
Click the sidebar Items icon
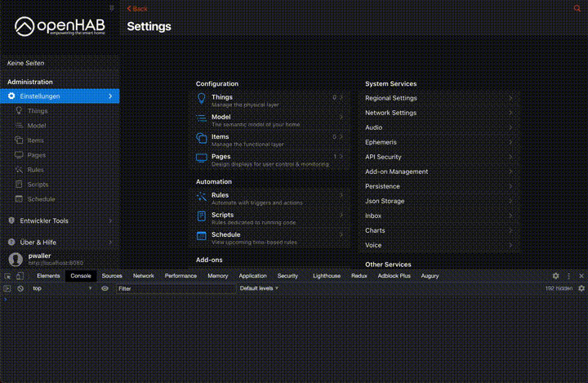[19, 140]
